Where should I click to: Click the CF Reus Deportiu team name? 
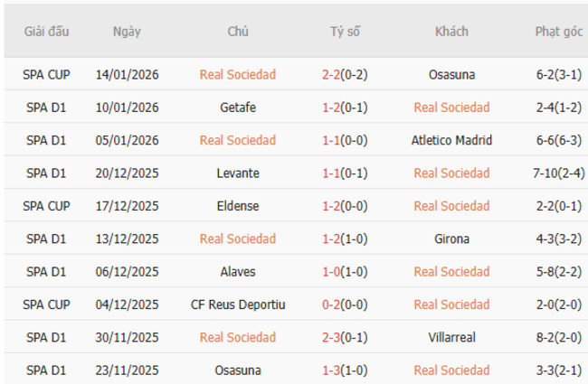(238, 304)
